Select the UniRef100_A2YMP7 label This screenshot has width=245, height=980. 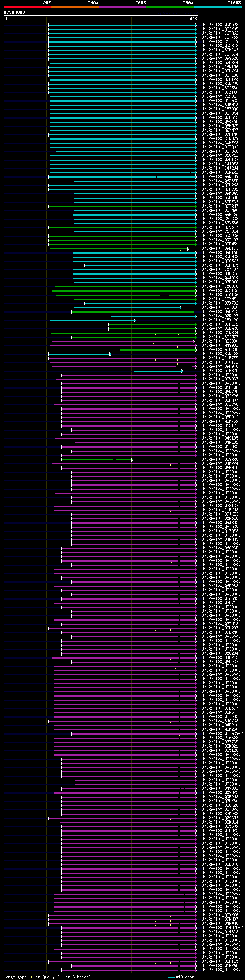pos(220,130)
